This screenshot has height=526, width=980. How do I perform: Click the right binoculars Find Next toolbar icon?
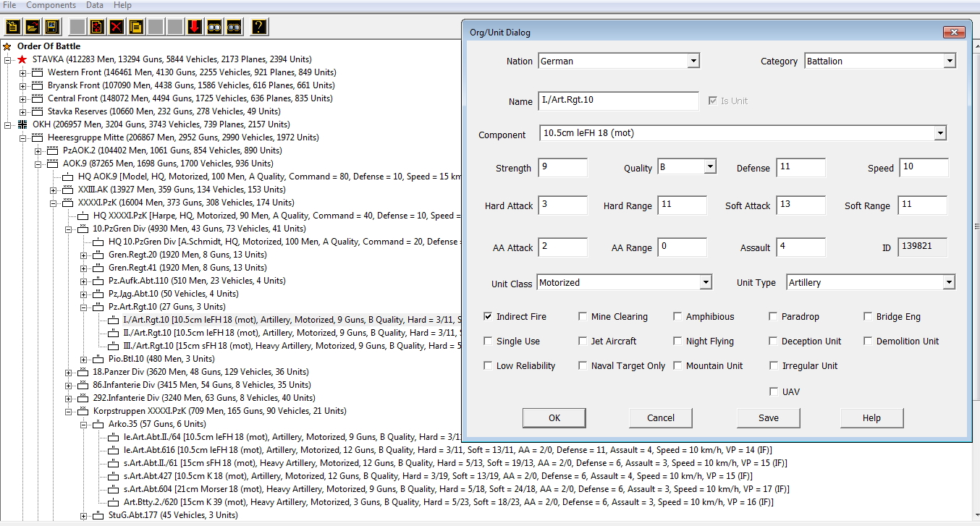(234, 27)
